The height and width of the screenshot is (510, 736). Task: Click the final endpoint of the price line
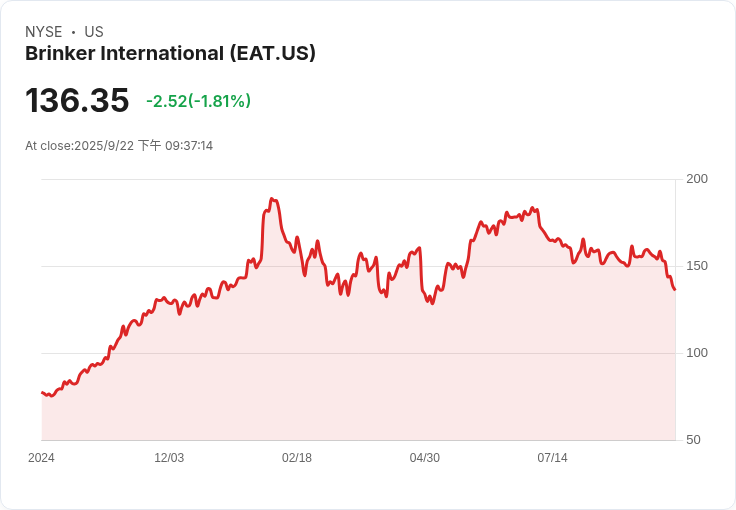[x=675, y=289]
